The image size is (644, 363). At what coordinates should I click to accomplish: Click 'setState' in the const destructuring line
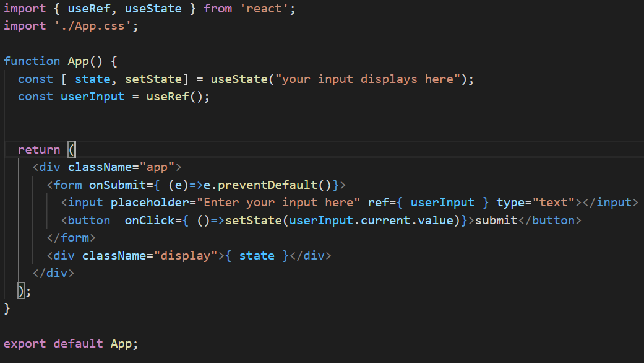click(153, 79)
